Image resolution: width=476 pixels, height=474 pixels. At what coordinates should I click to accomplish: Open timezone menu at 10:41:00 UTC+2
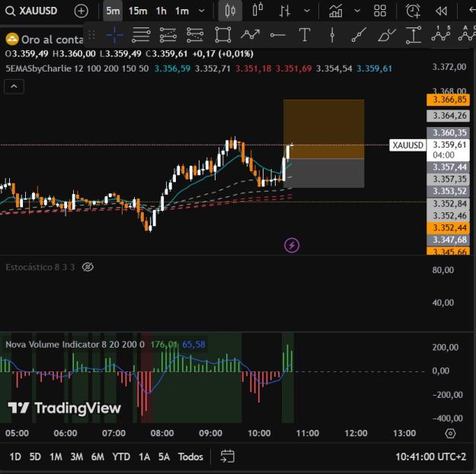[430, 457]
